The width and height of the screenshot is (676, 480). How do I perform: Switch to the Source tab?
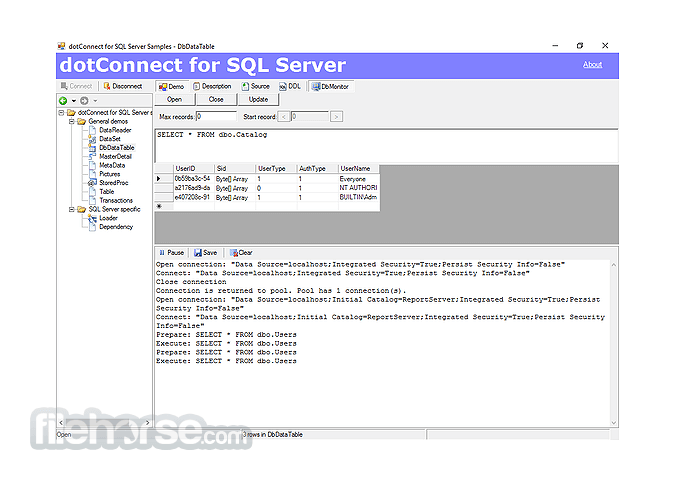(256, 86)
